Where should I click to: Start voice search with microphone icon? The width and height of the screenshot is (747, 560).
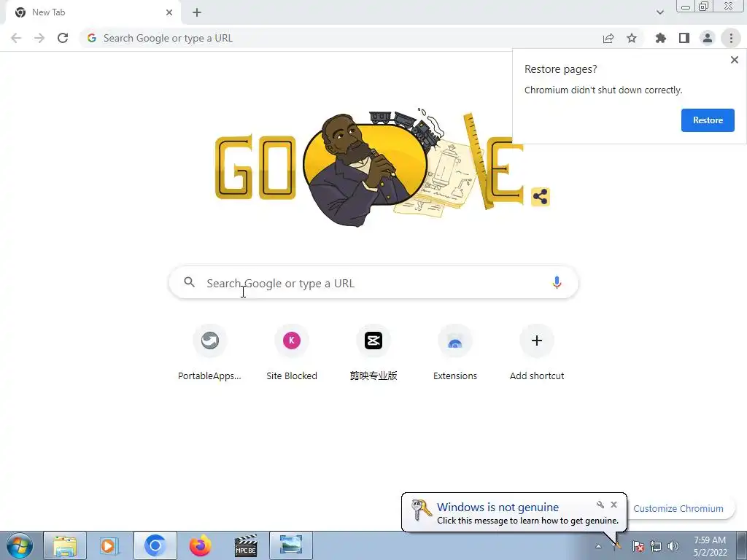pos(557,282)
